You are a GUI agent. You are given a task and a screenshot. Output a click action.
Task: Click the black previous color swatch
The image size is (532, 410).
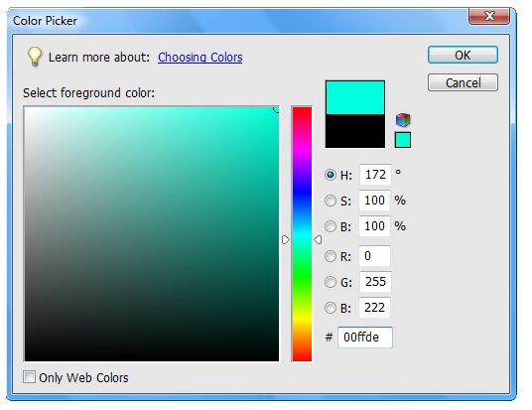355,131
